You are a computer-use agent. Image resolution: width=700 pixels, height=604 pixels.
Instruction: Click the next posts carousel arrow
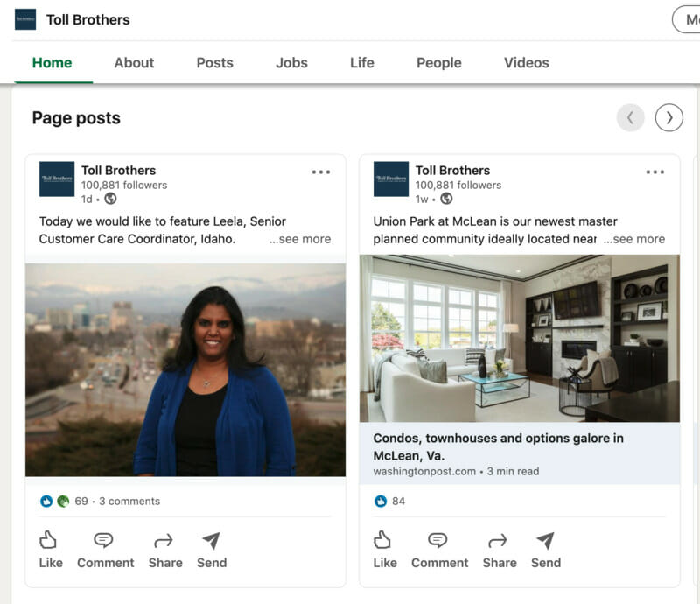668,118
